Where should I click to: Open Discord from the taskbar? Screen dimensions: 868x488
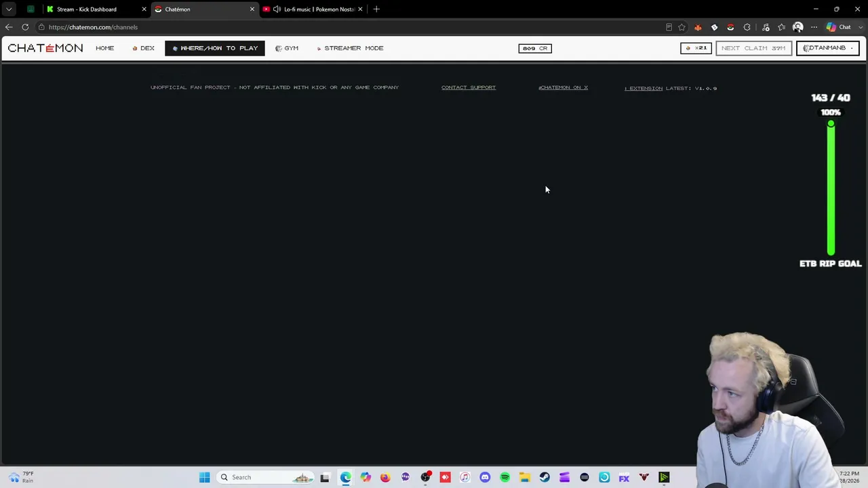point(485,477)
